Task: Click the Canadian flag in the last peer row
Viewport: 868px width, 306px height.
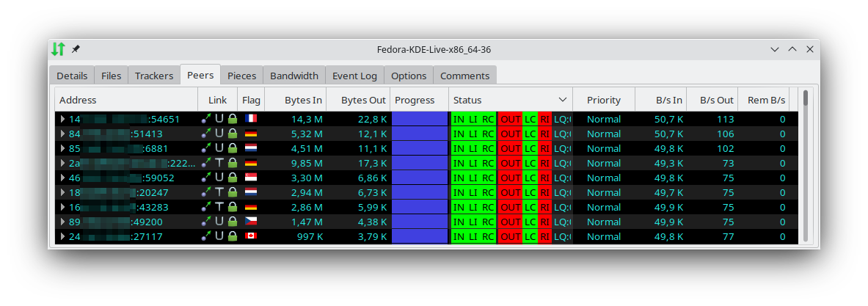Action: [x=251, y=236]
